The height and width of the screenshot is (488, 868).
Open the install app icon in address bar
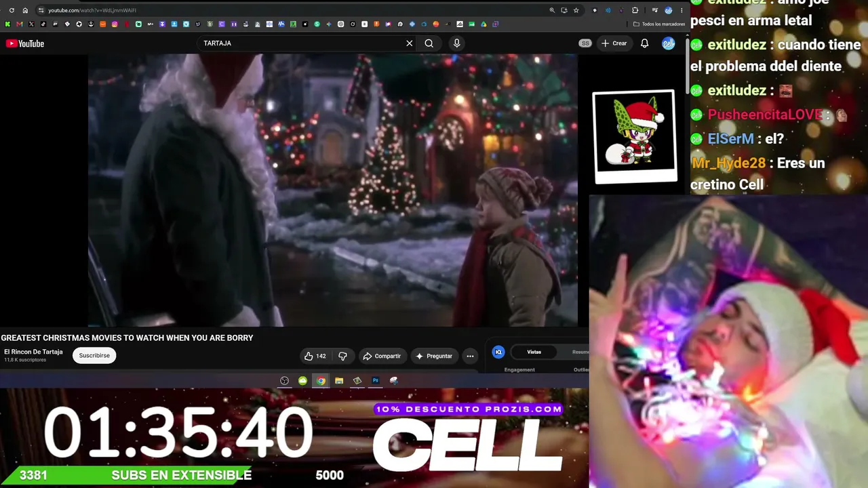click(564, 10)
